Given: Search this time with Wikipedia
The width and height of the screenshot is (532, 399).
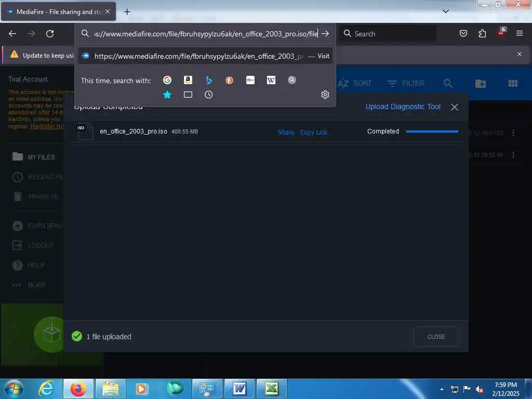Looking at the screenshot, I should 271,80.
